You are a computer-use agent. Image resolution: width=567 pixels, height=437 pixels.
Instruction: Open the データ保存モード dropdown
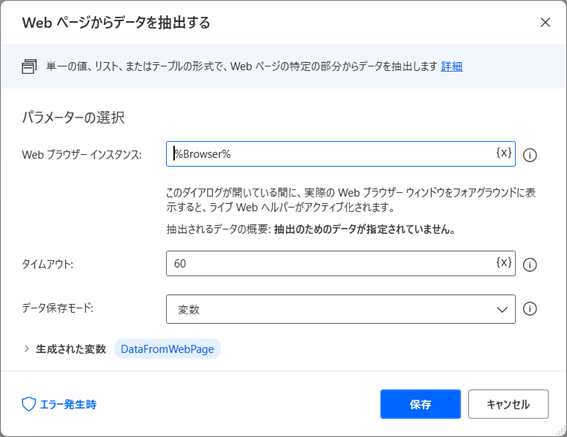pyautogui.click(x=341, y=309)
